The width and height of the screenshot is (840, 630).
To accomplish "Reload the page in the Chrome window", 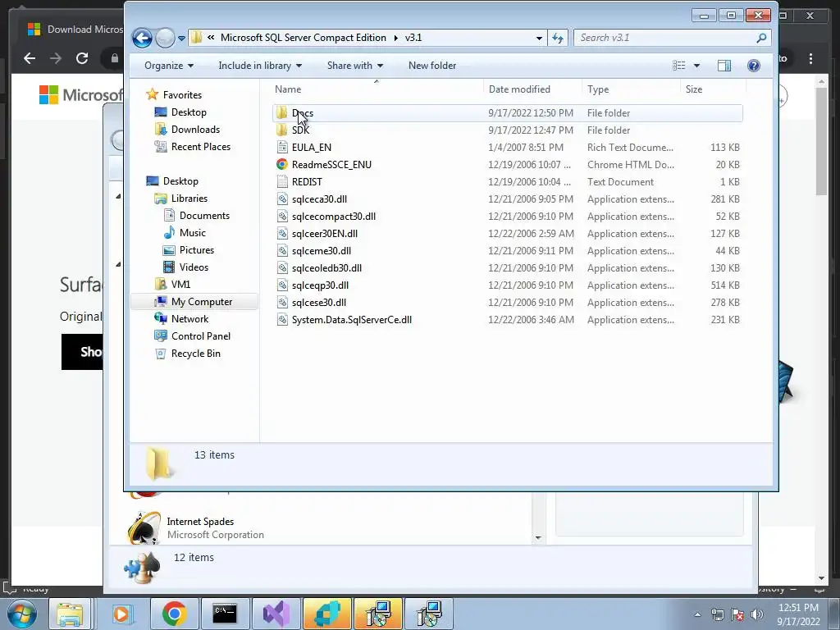I will point(82,58).
